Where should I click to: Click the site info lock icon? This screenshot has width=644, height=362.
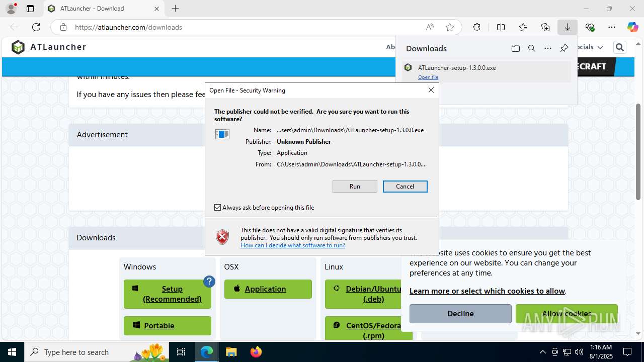[x=63, y=27]
